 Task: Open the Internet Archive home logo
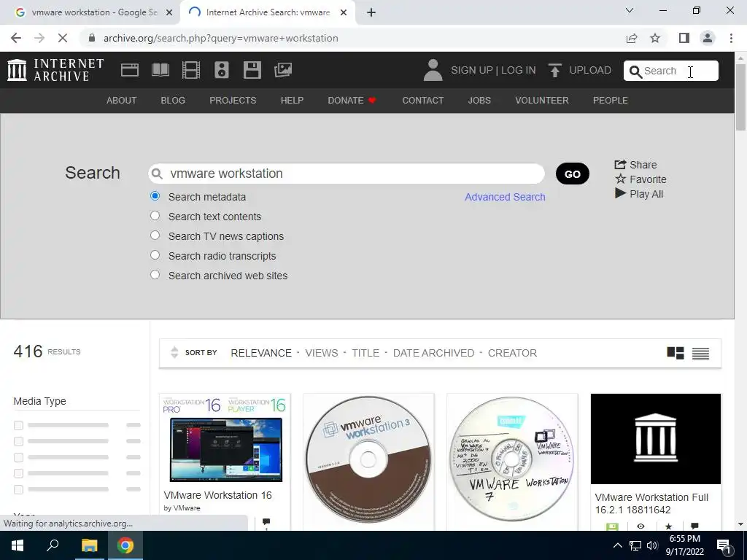pyautogui.click(x=55, y=70)
